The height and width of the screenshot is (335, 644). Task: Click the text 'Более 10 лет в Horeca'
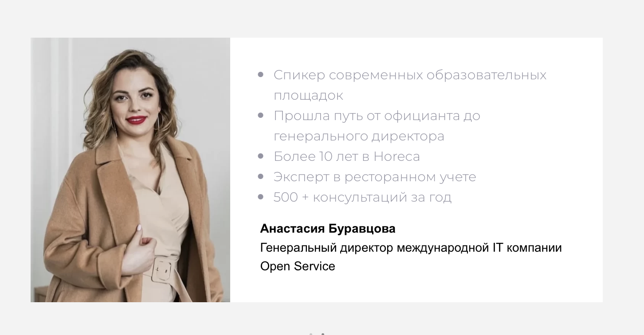click(x=347, y=156)
